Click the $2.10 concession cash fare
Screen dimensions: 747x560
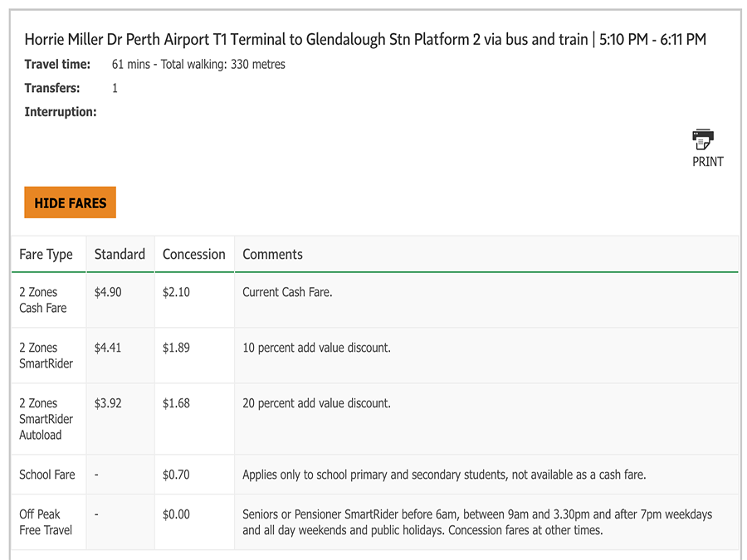tap(176, 292)
